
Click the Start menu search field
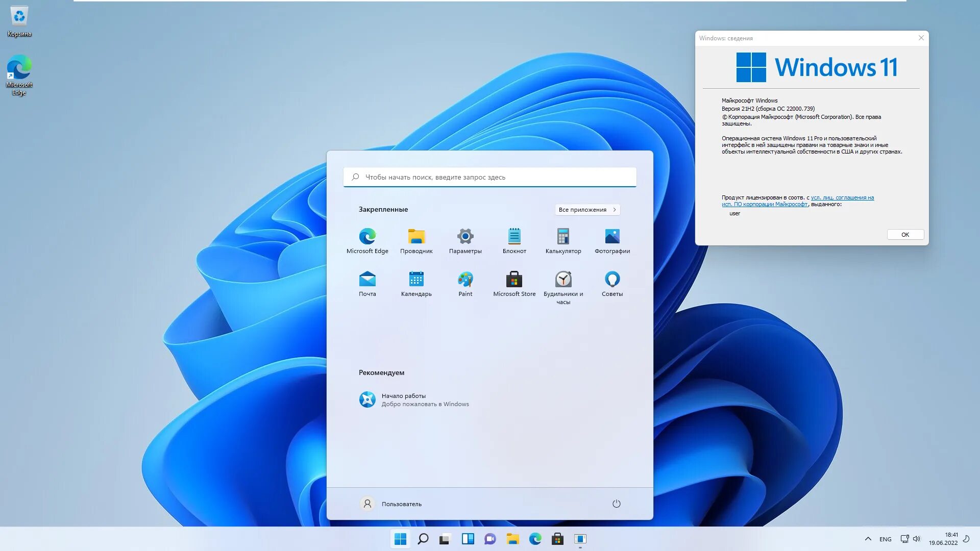(489, 177)
